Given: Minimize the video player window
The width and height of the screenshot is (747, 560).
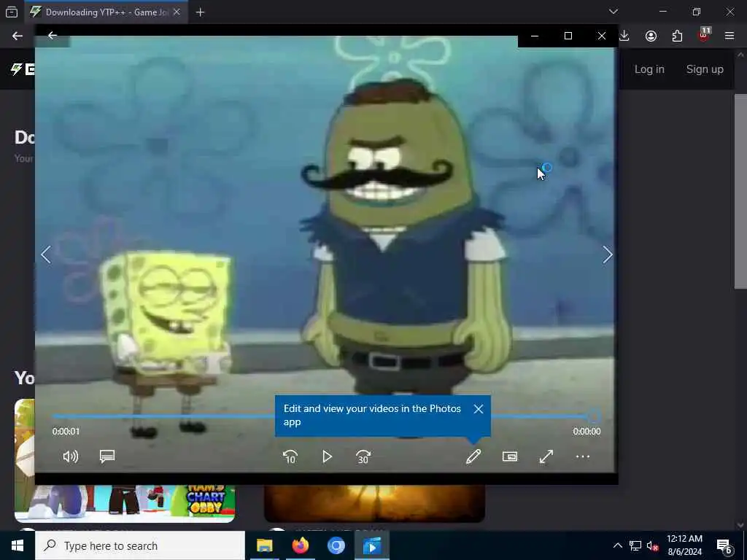Looking at the screenshot, I should (x=535, y=36).
